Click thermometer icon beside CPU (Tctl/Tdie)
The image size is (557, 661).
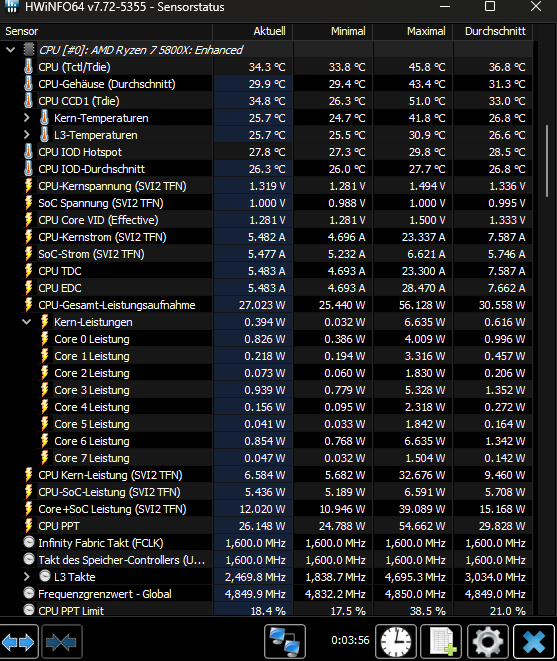click(x=28, y=67)
